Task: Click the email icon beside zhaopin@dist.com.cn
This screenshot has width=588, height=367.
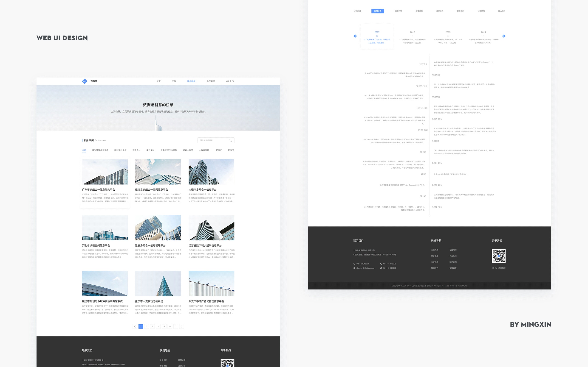Action: click(354, 268)
